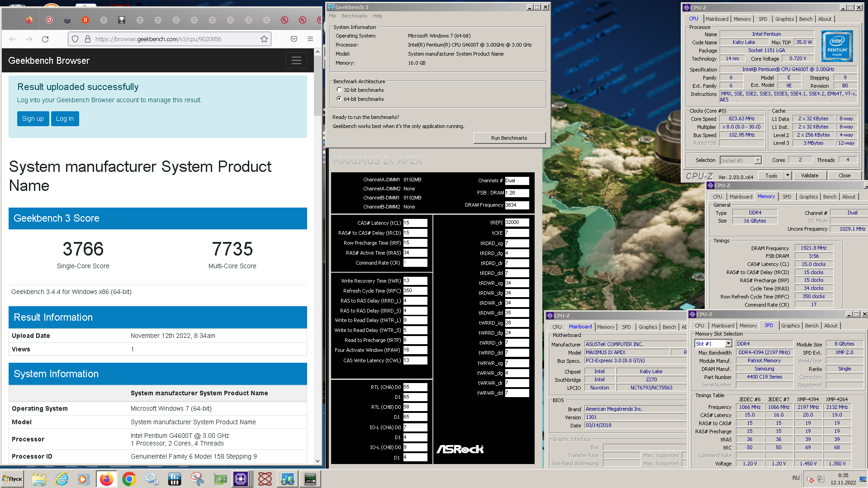Open Graphics tab in CPU-Z Memory window
This screenshot has height=488, width=868.
pyautogui.click(x=808, y=197)
